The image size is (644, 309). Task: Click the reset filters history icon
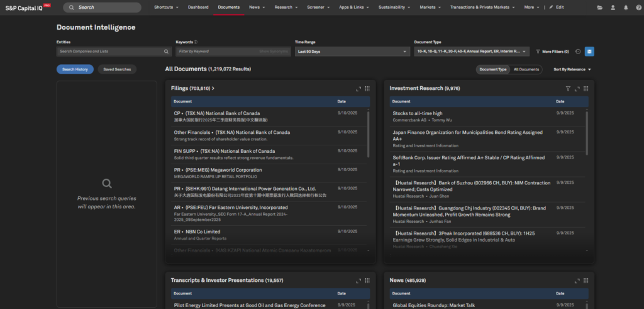tap(577, 52)
